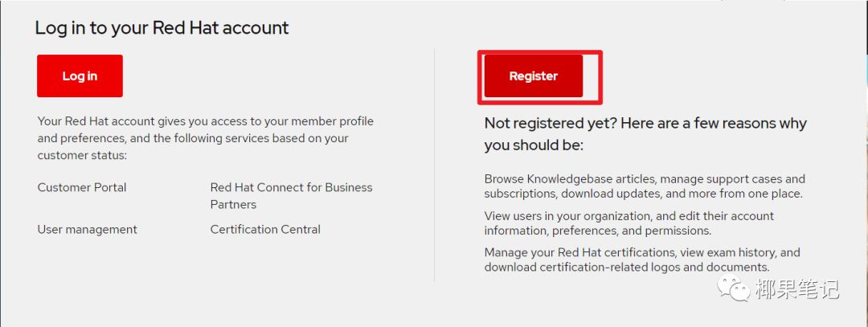Click the WeChat logo watermark icon
This screenshot has height=327, width=868.
click(x=735, y=288)
